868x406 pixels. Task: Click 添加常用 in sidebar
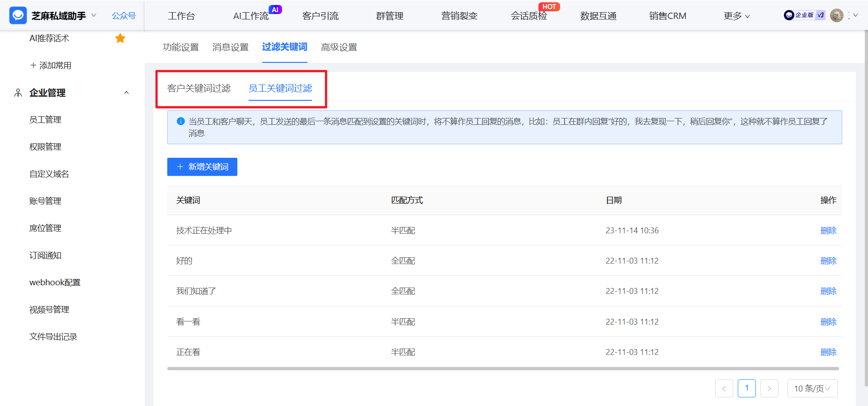pyautogui.click(x=51, y=66)
